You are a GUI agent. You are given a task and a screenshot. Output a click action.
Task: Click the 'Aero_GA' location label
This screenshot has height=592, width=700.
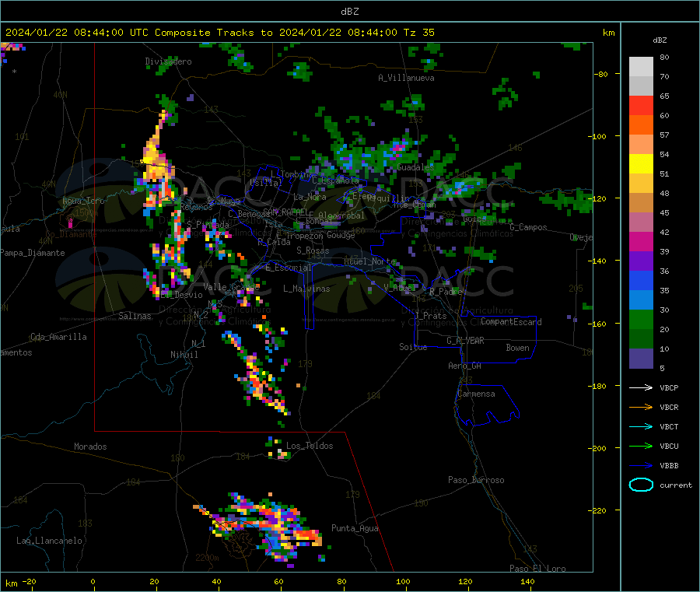[x=465, y=366]
